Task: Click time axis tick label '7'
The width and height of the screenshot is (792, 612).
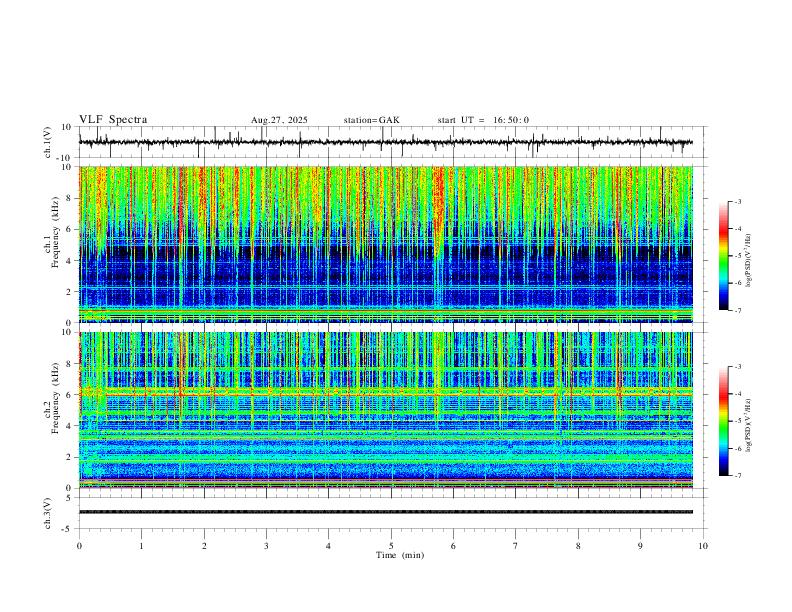Action: point(516,546)
